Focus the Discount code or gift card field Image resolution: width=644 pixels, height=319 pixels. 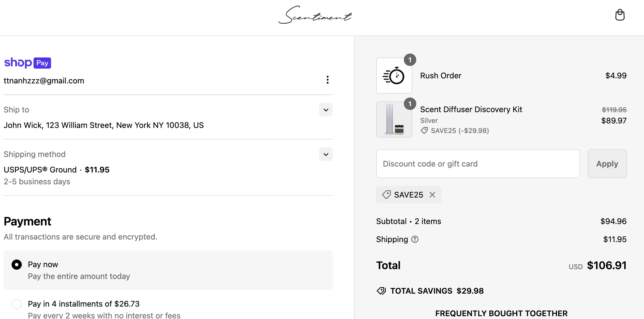coord(478,164)
